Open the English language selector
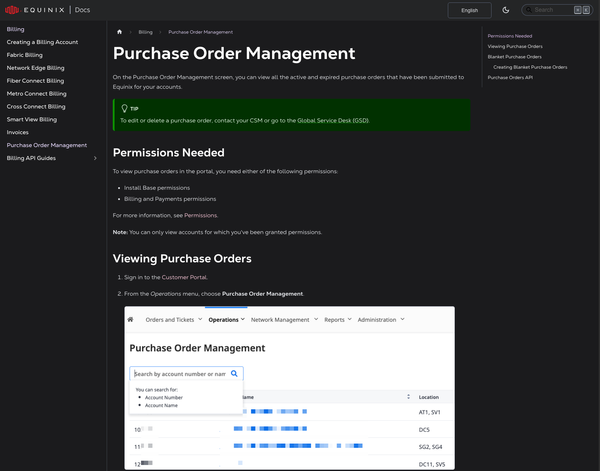This screenshot has height=471, width=600. [470, 10]
